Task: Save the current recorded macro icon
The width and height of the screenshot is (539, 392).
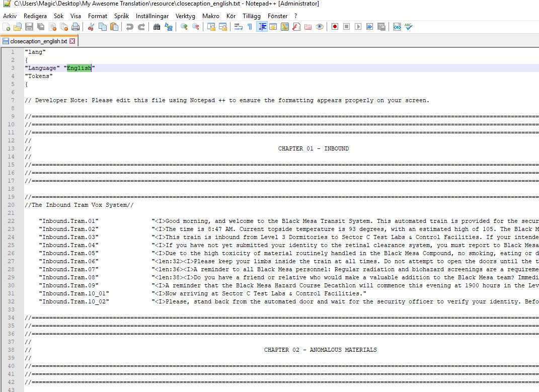Action: tap(381, 27)
